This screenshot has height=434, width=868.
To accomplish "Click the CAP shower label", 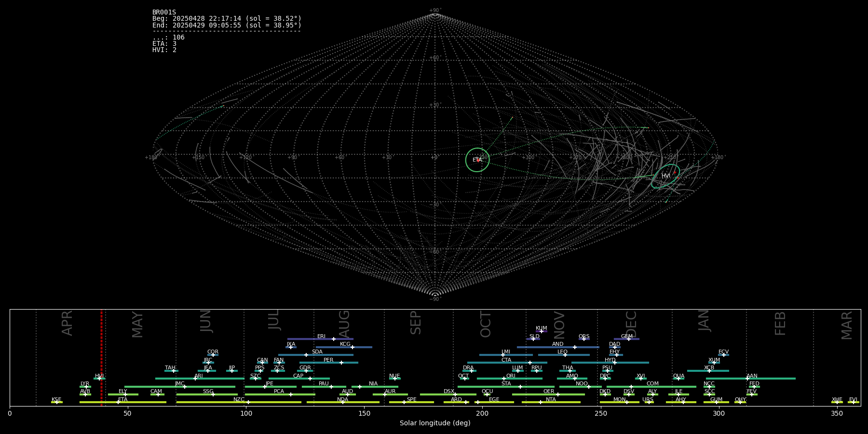I will point(298,376).
